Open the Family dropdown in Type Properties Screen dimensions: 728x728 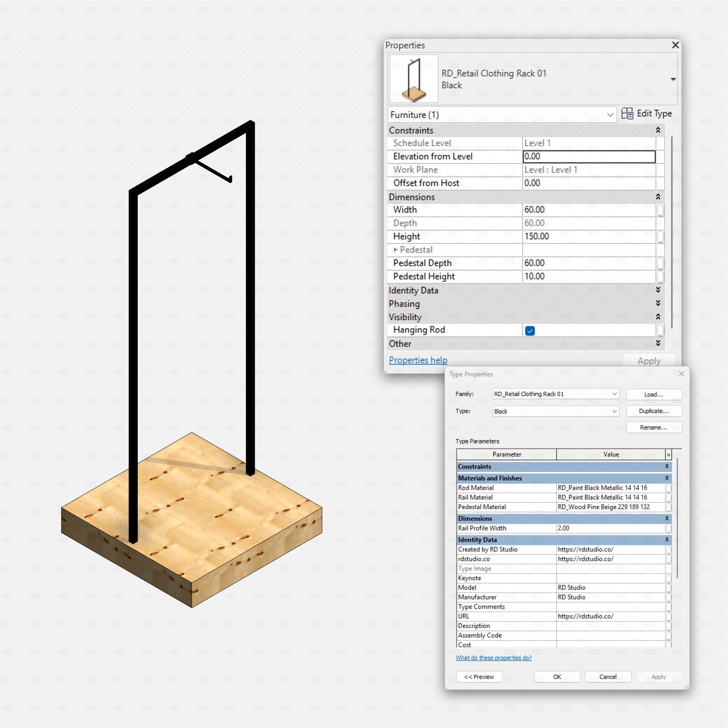(556, 394)
